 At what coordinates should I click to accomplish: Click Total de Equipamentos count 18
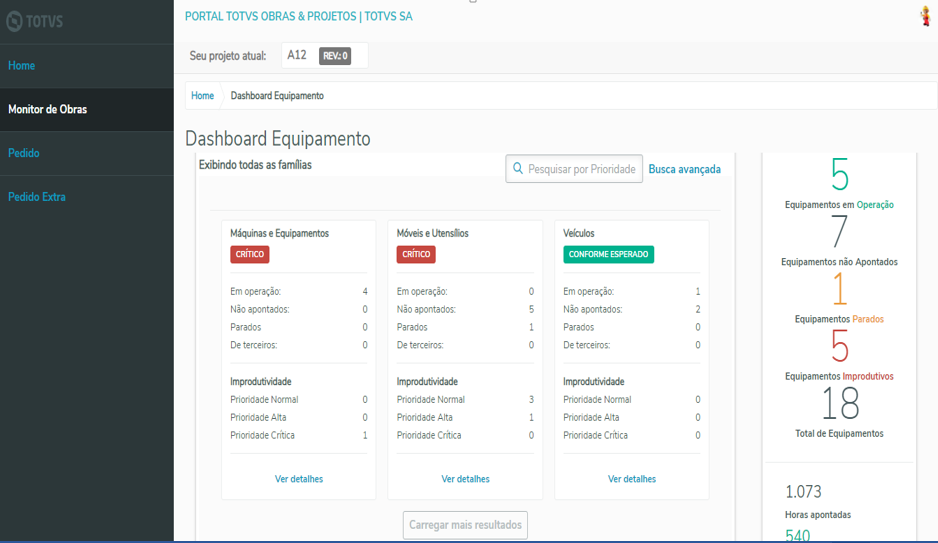click(839, 403)
